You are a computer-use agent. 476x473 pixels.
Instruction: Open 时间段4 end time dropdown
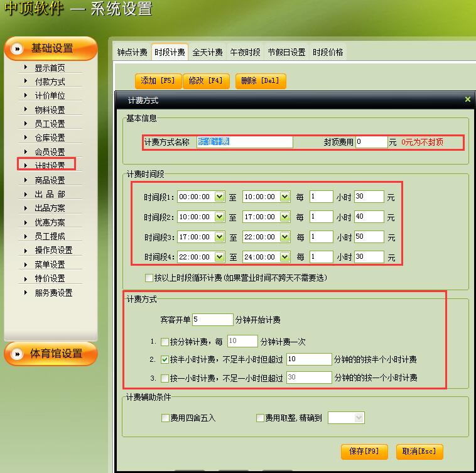[x=284, y=257]
